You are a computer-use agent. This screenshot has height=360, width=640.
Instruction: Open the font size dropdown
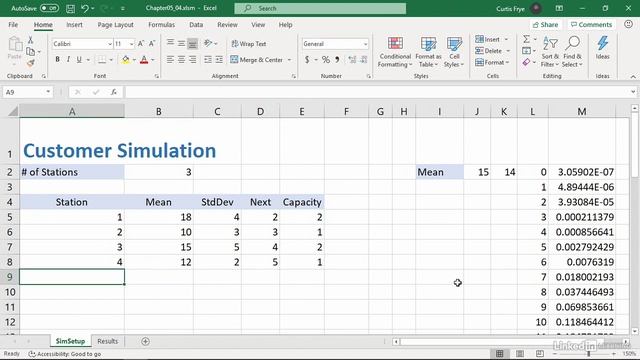pyautogui.click(x=131, y=44)
